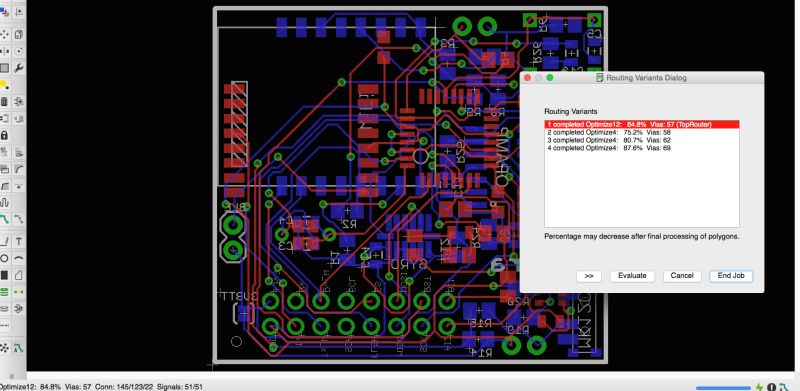Open the Autorouter tool in left toolbar
The width and height of the screenshot is (800, 391).
click(x=19, y=348)
